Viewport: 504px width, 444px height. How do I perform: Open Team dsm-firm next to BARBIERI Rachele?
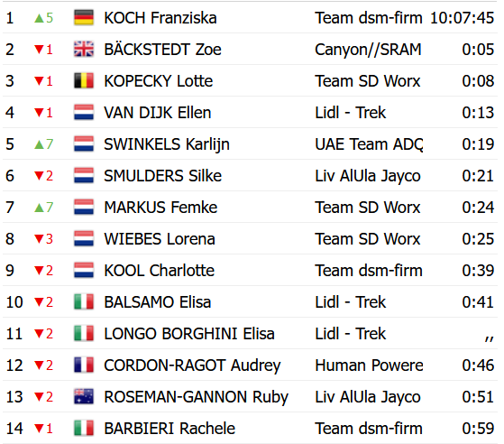click(369, 429)
